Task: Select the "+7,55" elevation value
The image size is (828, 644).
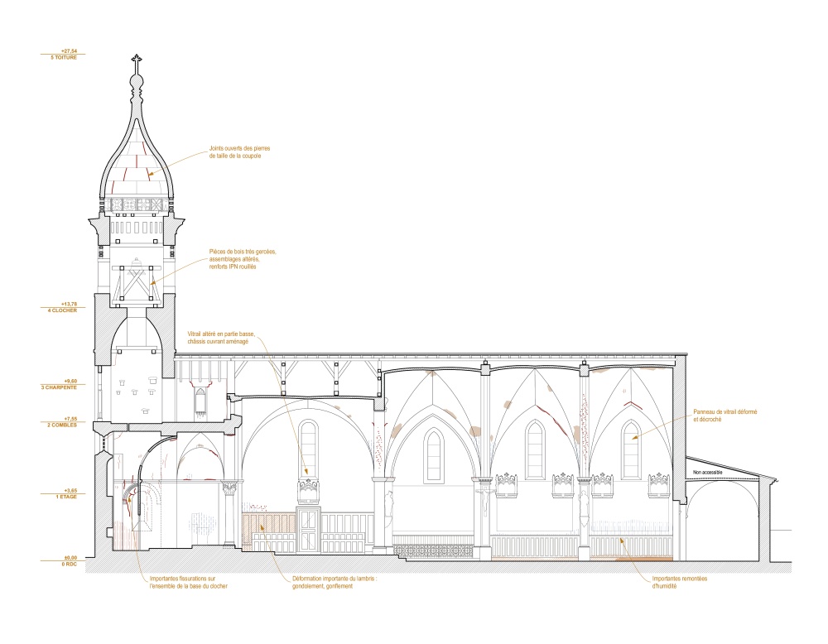Action: pos(70,419)
